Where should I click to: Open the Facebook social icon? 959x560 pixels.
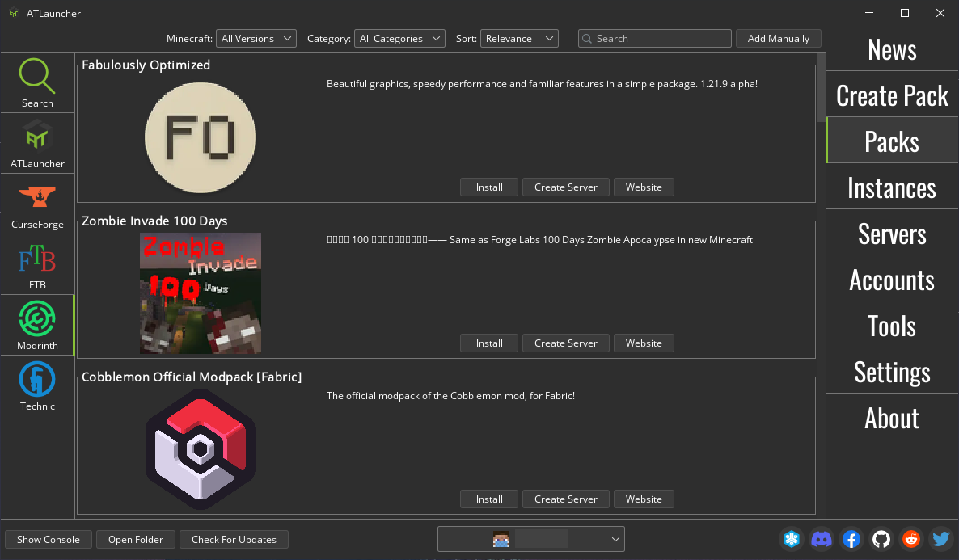[x=851, y=539]
